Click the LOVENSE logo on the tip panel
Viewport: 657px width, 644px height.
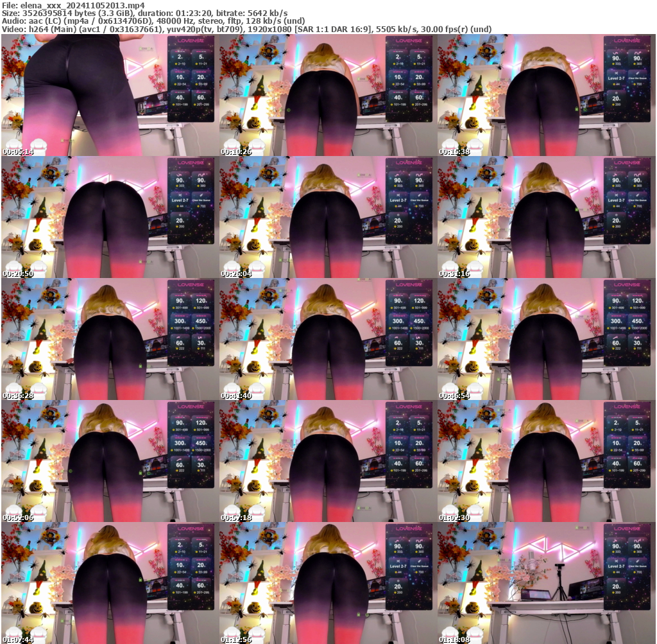[x=190, y=41]
